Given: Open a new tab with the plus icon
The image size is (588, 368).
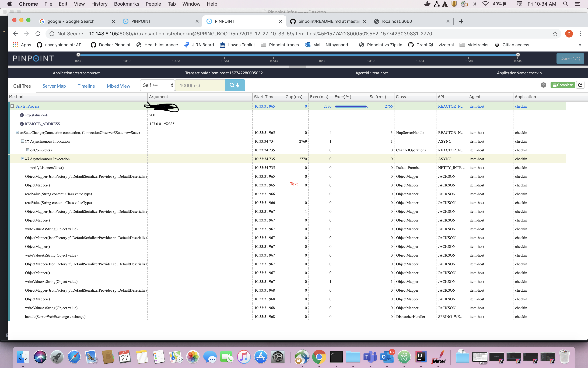Looking at the screenshot, I should coord(461,21).
